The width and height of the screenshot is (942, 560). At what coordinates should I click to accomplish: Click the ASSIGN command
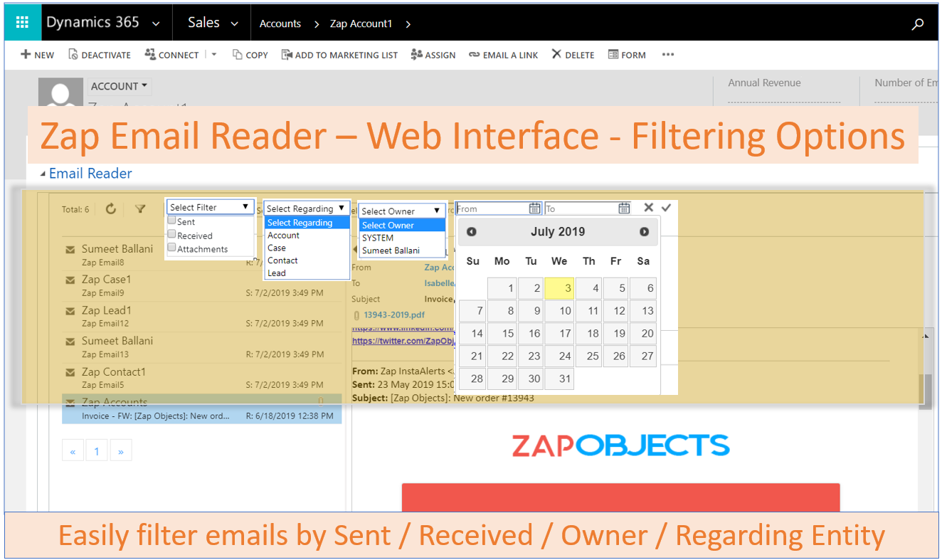pyautogui.click(x=433, y=55)
